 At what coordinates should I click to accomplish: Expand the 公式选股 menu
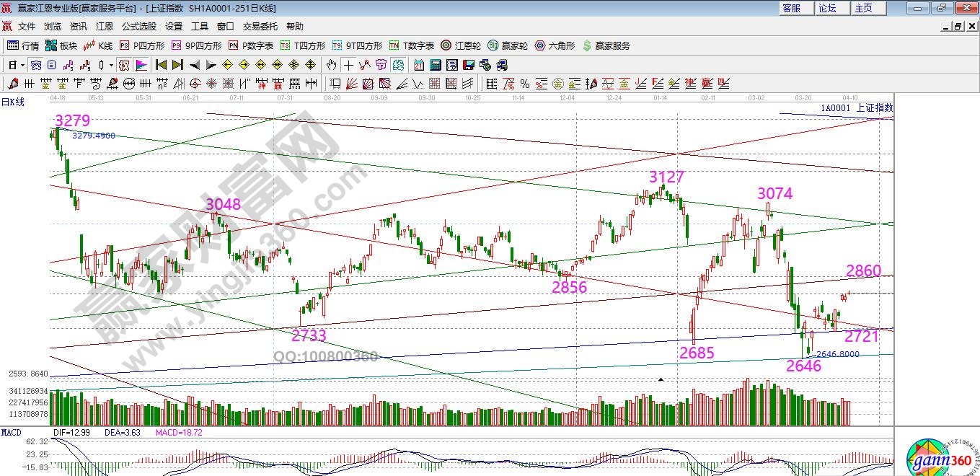click(138, 27)
